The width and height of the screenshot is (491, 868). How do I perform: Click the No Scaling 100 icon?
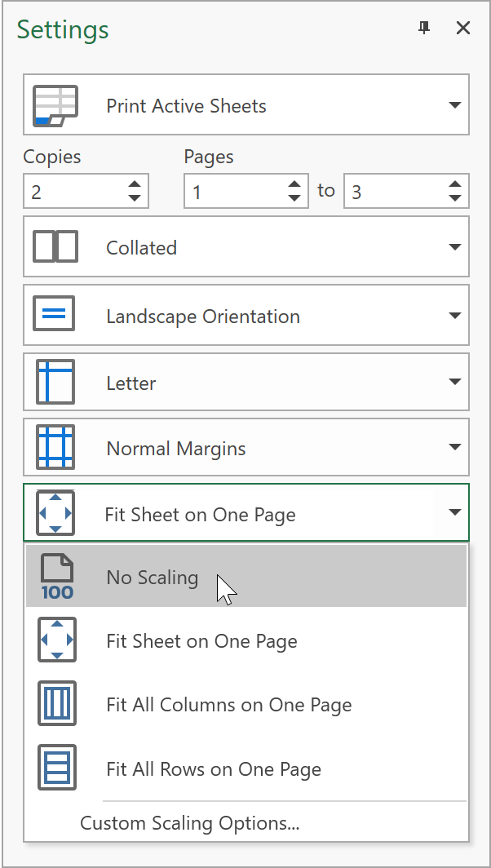[x=56, y=578]
